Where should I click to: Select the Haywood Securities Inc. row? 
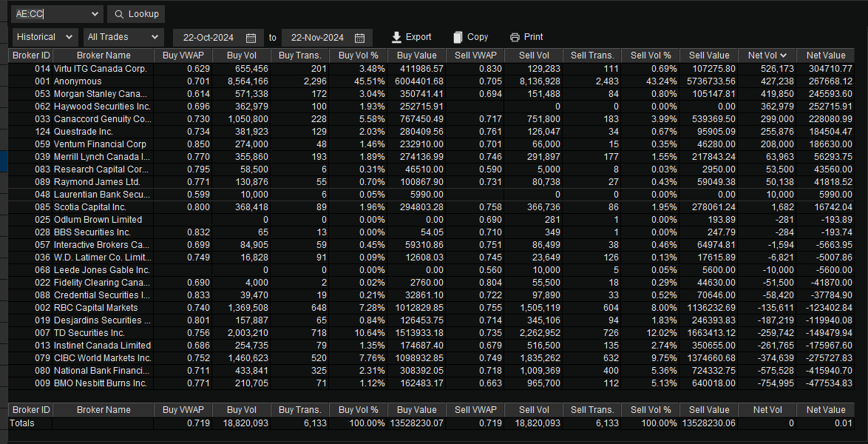click(x=432, y=107)
